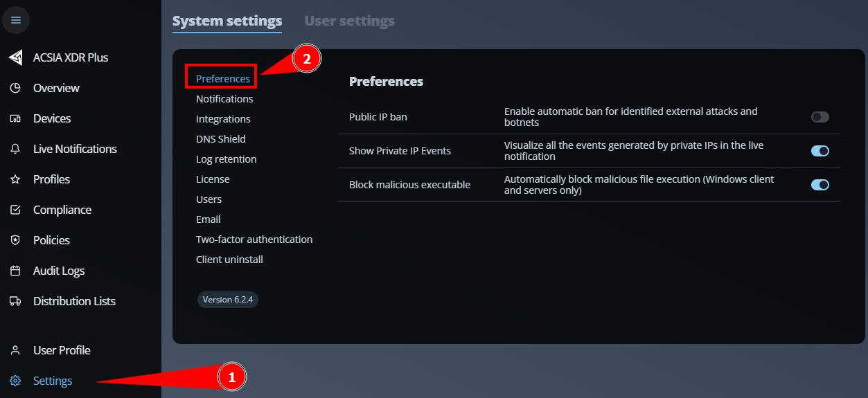Click the Public IP ban label

coord(378,117)
